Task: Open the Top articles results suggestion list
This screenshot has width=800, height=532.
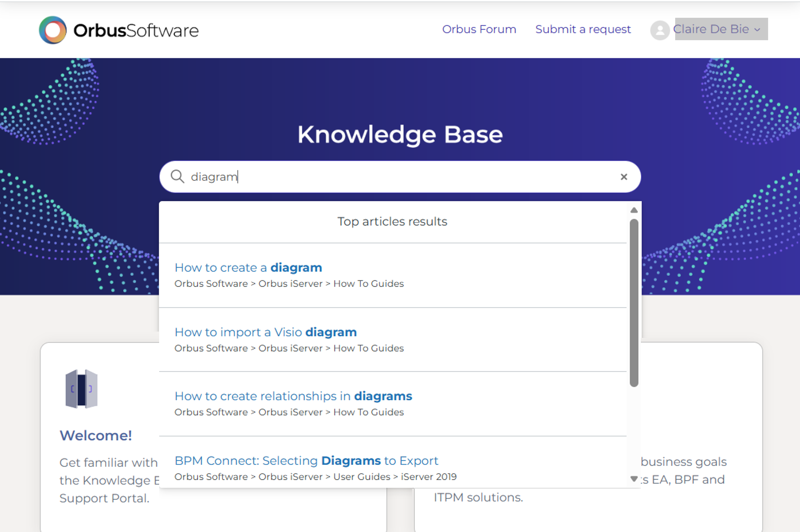Action: (x=392, y=221)
